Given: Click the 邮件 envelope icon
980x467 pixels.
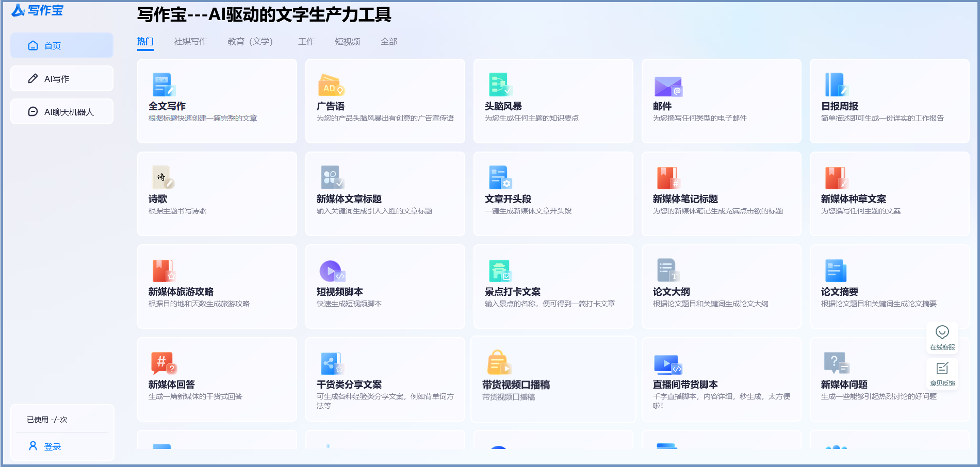Looking at the screenshot, I should [668, 86].
